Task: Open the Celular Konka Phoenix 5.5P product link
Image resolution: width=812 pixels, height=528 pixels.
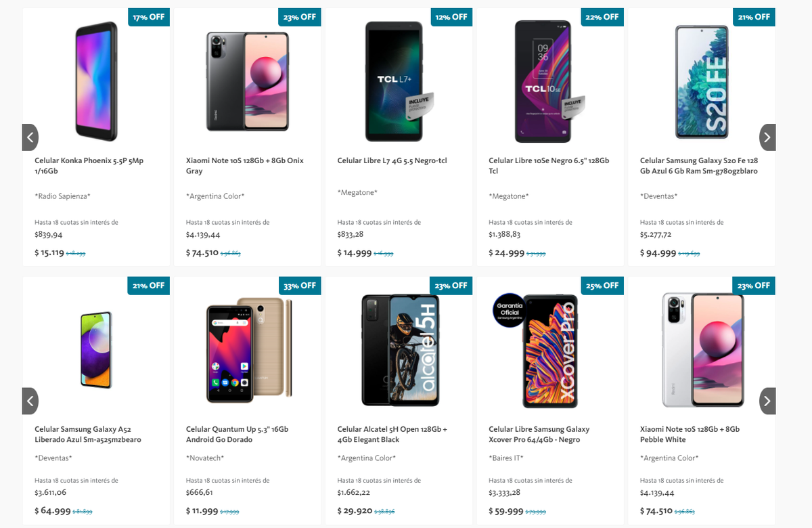Action: pyautogui.click(x=76, y=166)
